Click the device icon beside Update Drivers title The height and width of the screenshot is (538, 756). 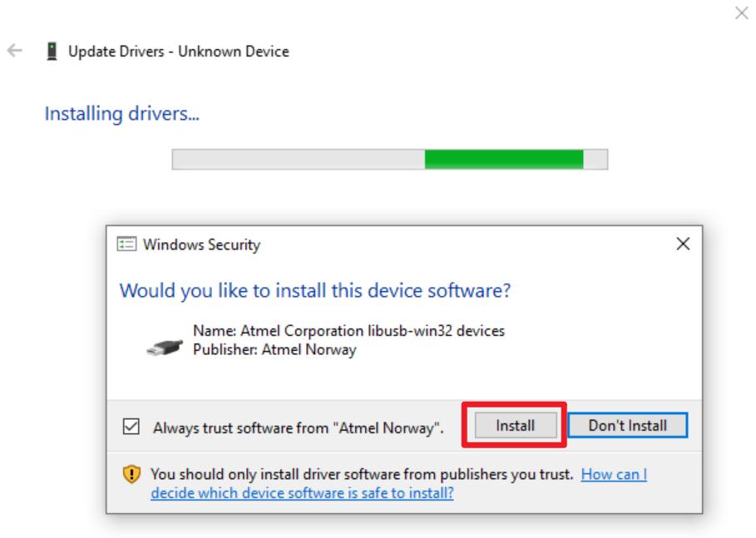click(x=52, y=52)
